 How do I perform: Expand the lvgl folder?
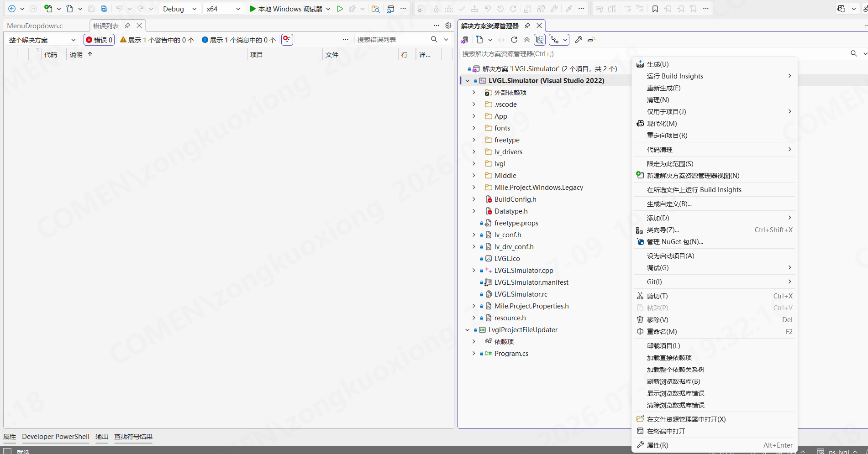[x=474, y=164]
